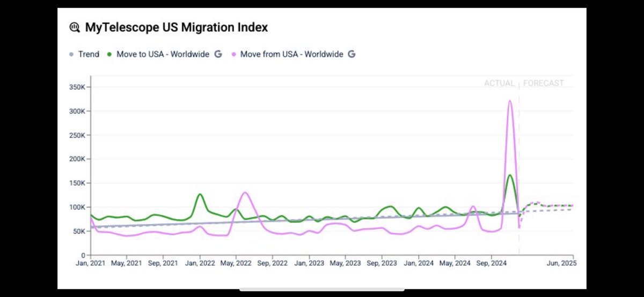This screenshot has width=644, height=297.
Task: Click the May, 2023 x-axis label
Action: [x=346, y=264]
